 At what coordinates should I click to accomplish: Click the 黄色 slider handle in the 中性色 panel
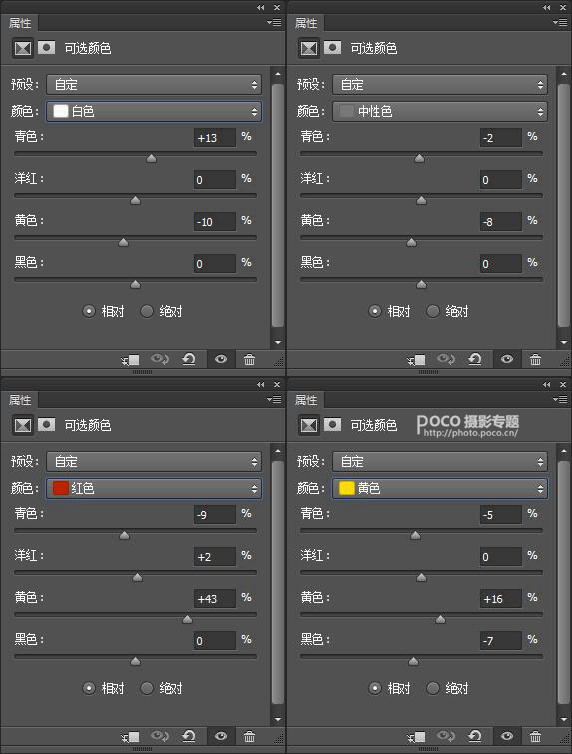click(x=411, y=242)
